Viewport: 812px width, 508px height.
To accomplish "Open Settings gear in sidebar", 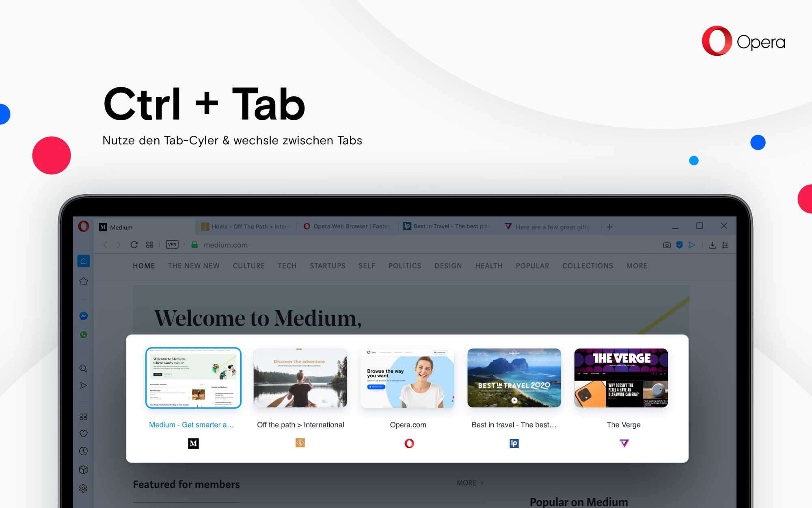I will point(84,488).
